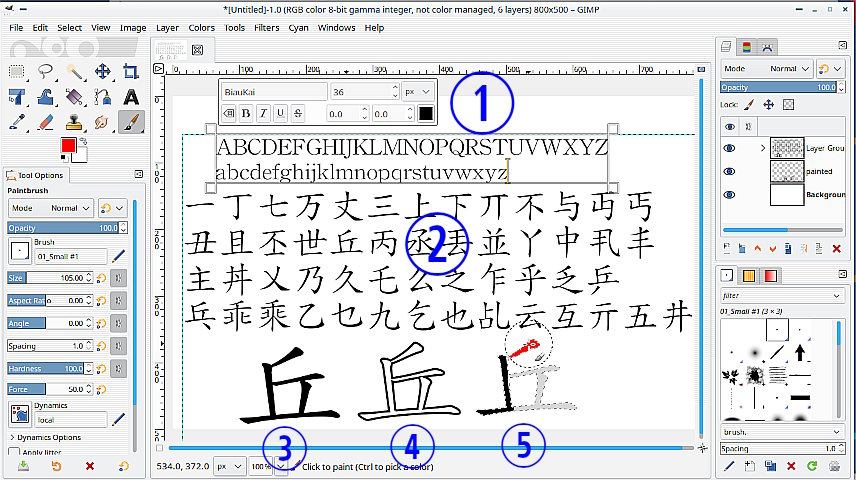Open the brush tag dropdown
This screenshot has width=856, height=480.
[782, 431]
